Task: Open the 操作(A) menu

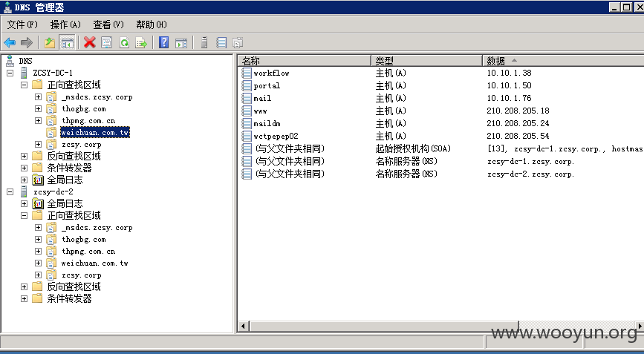Action: pyautogui.click(x=65, y=24)
